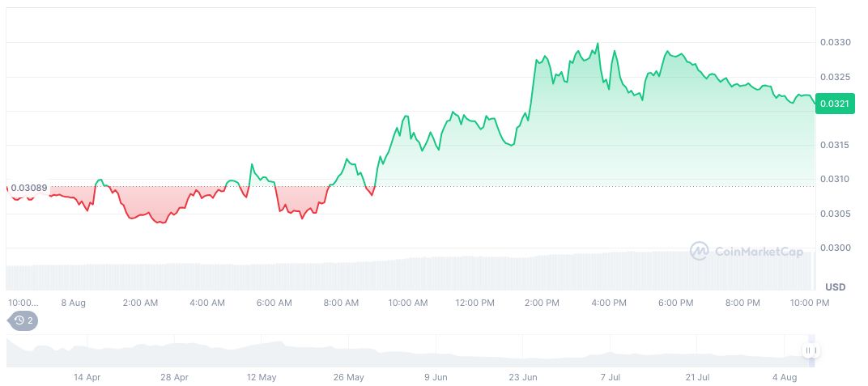
Task: Jump to 23 Jun in range navigator
Action: (x=524, y=377)
